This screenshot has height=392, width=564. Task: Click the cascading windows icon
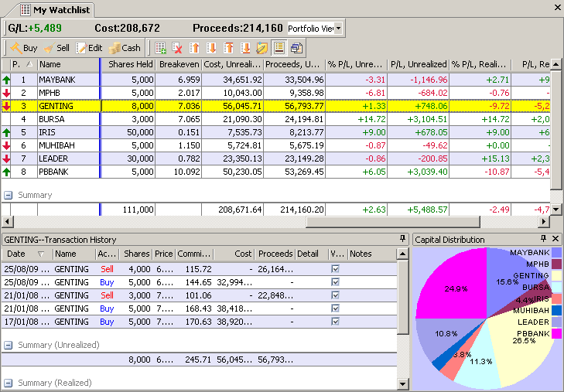pyautogui.click(x=296, y=48)
